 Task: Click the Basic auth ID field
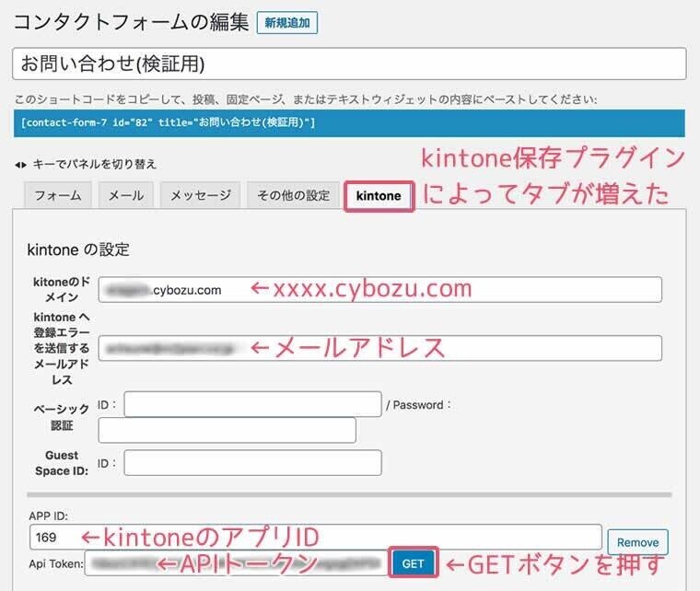click(x=252, y=404)
